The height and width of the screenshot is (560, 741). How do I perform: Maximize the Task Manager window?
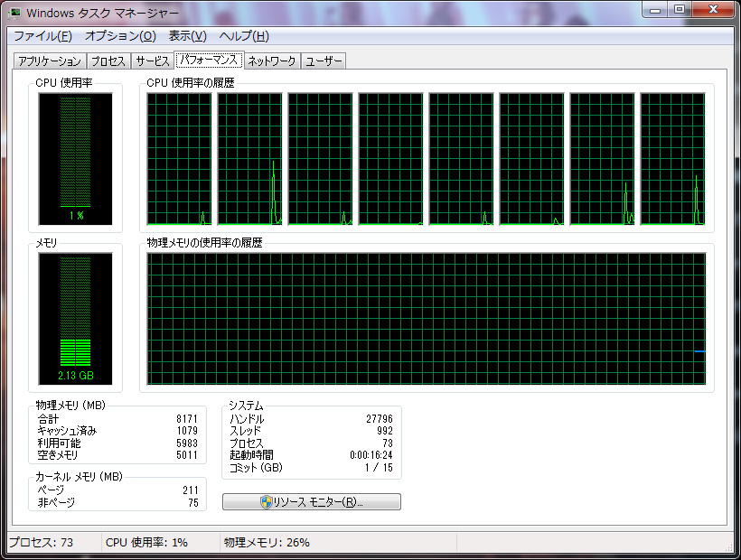[679, 10]
